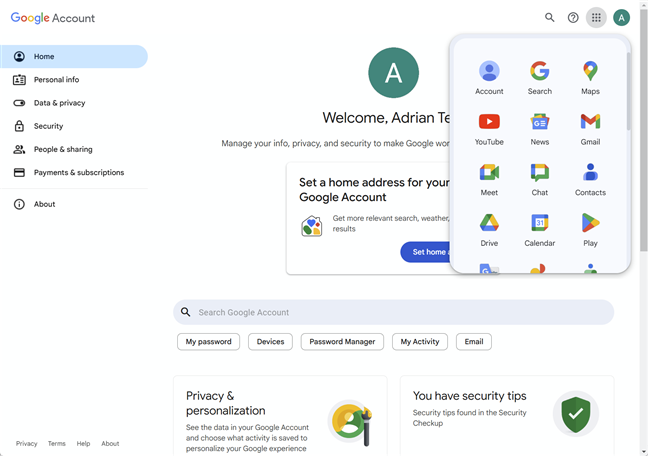
Task: Select Security in the left navigation
Action: click(48, 126)
